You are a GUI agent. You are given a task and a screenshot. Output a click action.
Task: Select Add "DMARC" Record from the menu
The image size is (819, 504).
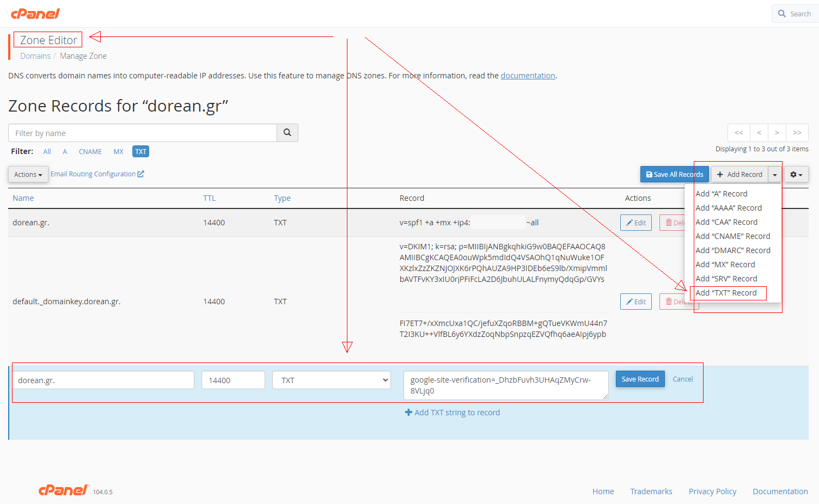pyautogui.click(x=733, y=250)
